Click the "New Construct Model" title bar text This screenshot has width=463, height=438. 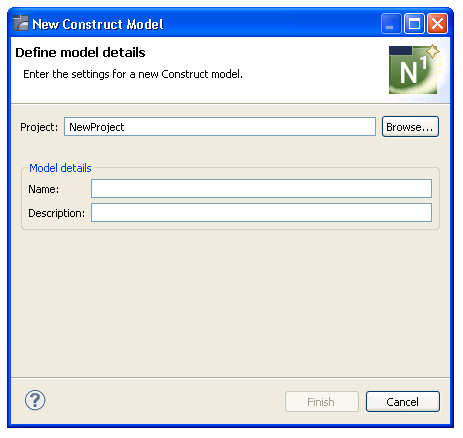98,24
